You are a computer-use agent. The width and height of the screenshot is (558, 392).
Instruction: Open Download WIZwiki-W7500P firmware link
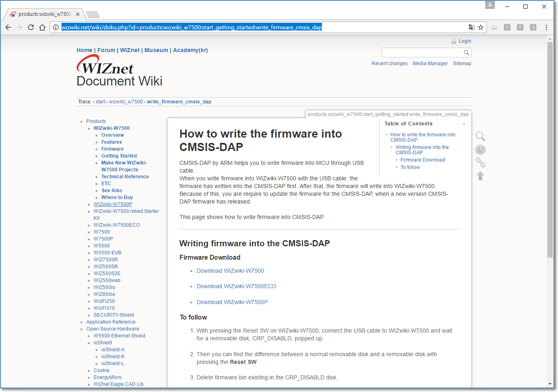[232, 302]
